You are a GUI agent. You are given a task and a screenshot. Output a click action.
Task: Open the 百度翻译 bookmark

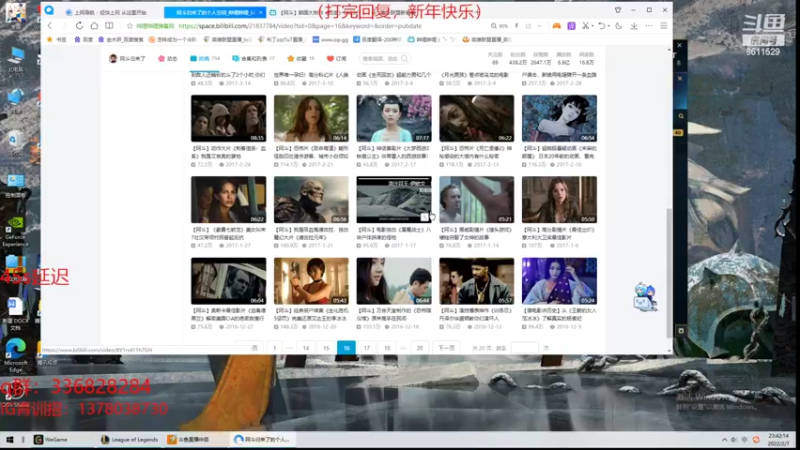(378, 39)
